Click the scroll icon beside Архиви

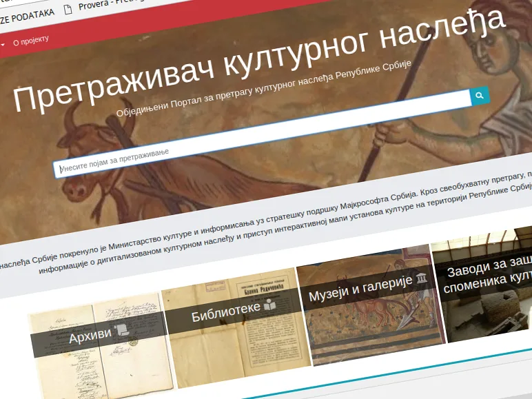point(122,331)
